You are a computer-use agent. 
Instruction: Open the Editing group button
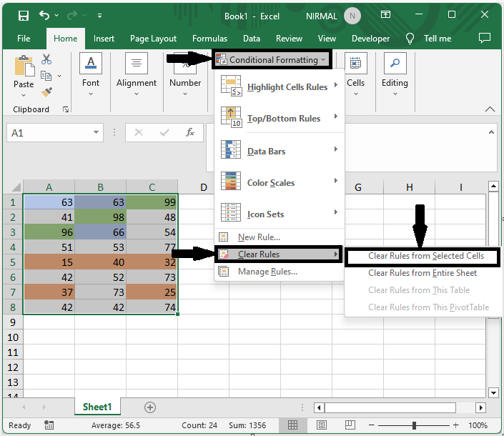(395, 74)
